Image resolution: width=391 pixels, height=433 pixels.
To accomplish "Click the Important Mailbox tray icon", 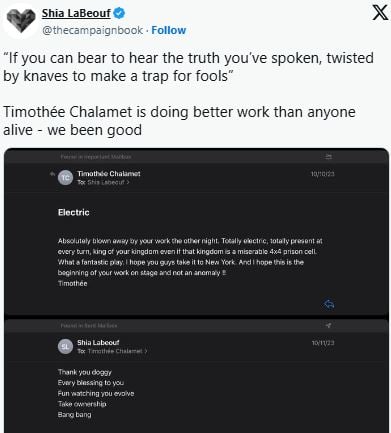I will coord(328,156).
